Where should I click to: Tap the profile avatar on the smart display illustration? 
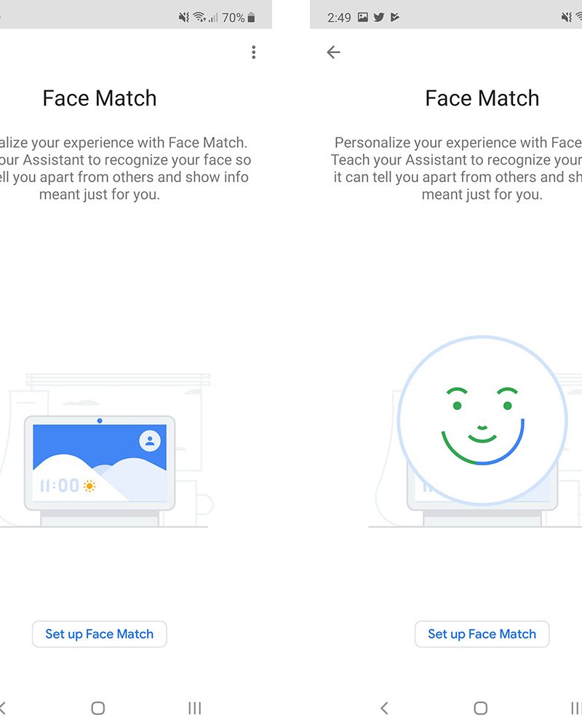coord(150,440)
